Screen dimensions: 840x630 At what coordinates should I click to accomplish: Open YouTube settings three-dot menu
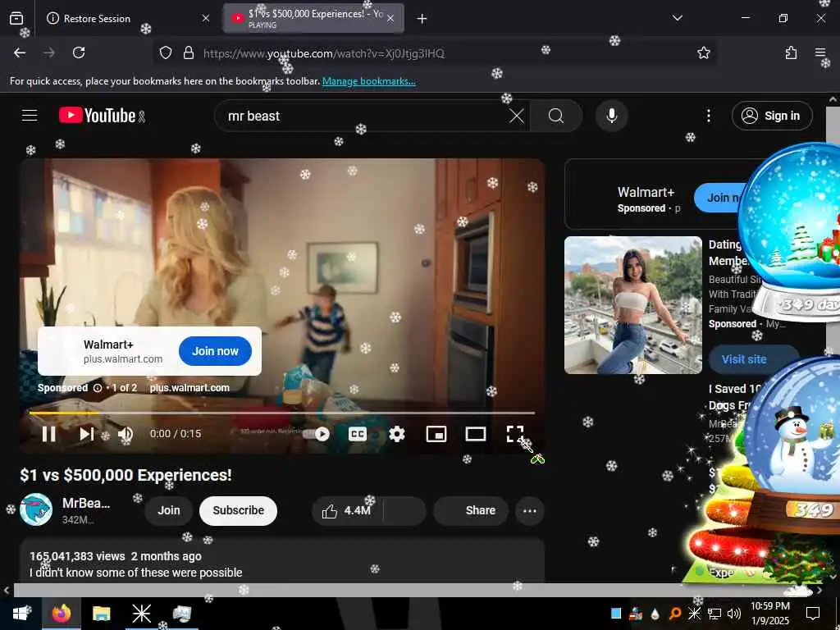(708, 116)
